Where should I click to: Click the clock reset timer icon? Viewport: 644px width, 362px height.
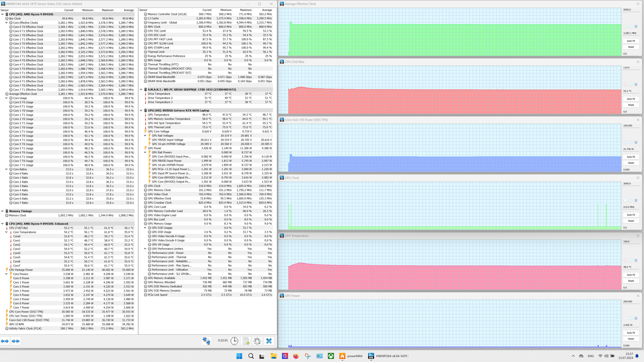tap(234, 341)
